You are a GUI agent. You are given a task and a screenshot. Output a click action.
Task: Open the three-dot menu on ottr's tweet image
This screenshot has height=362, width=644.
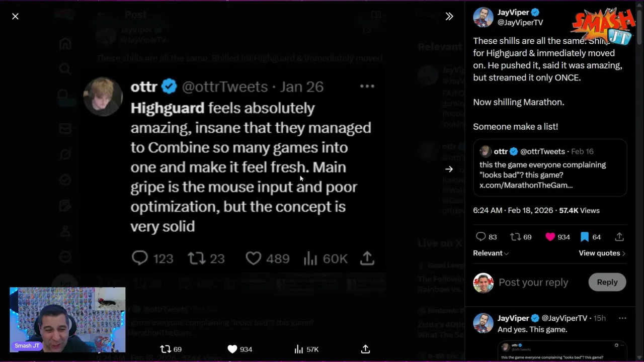367,86
